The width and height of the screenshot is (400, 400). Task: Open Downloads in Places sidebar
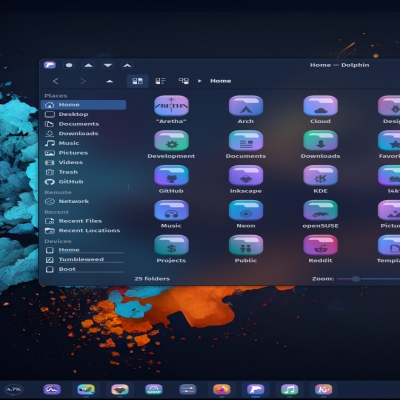pyautogui.click(x=83, y=134)
